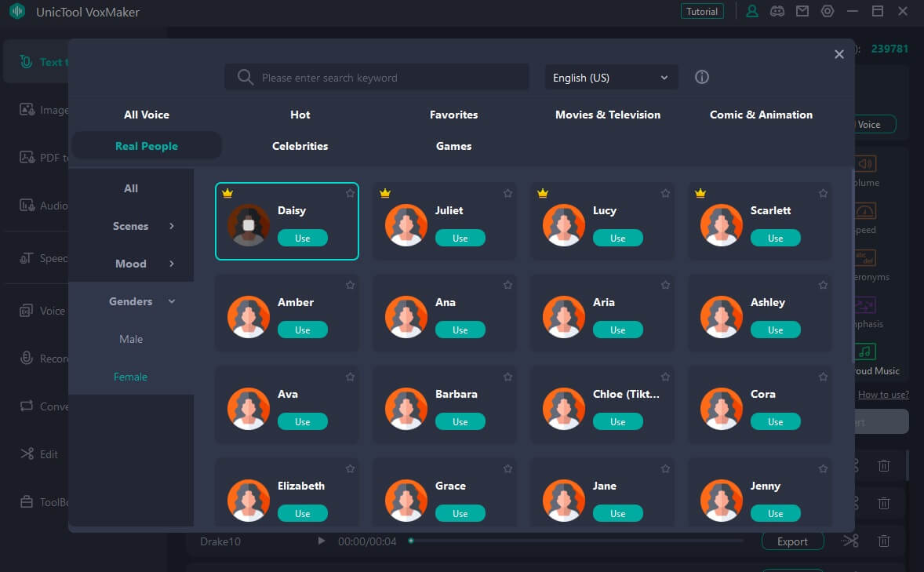Click Daisy's voice avatar
924x572 pixels.
(249, 224)
